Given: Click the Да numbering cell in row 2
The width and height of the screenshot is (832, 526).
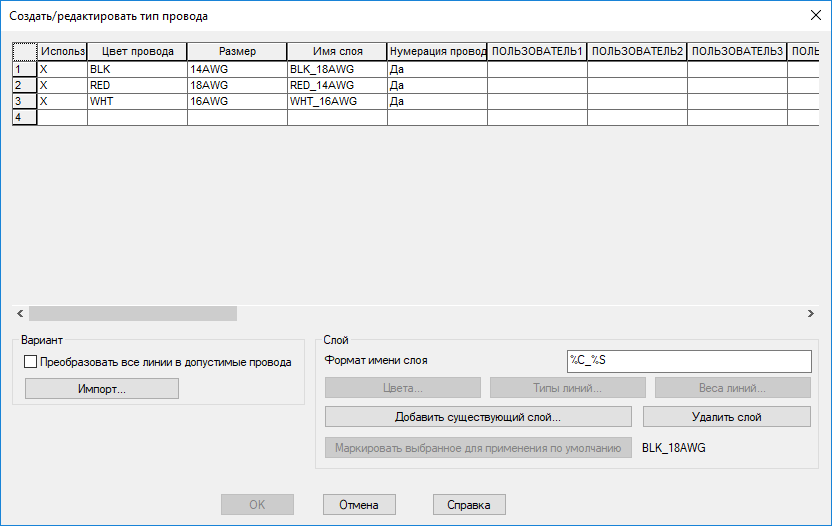Looking at the screenshot, I should point(437,85).
